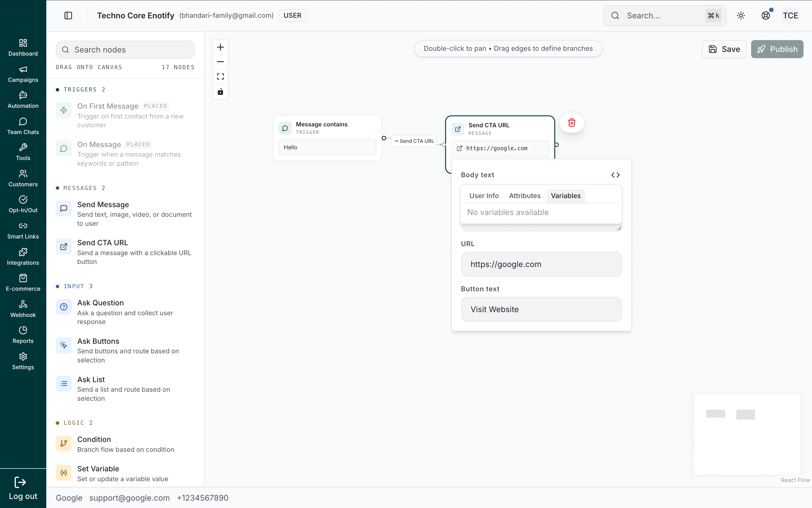The image size is (812, 508).
Task: Toggle canvas interactivity lock
Action: 220,91
